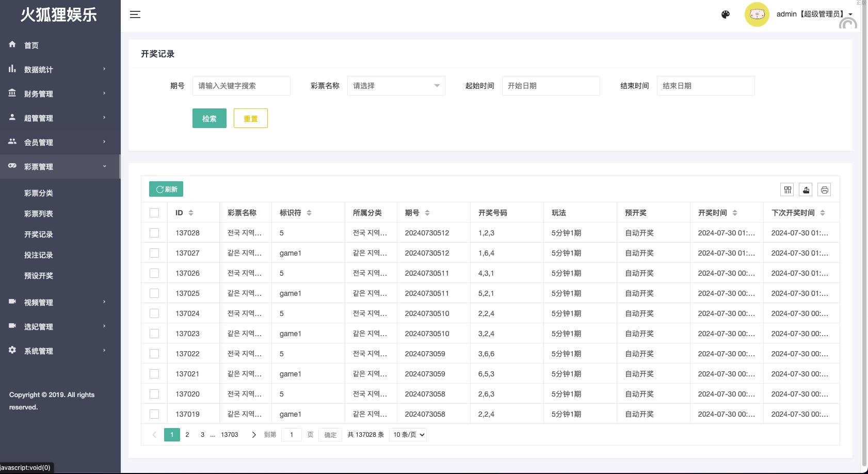
Task: Open 投注记录 in the sidebar
Action: coord(39,255)
